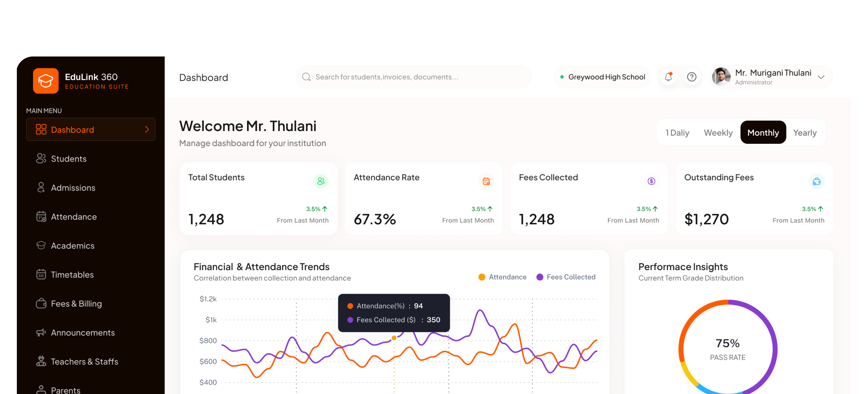
Task: Click the Outstanding Fees wallet icon
Action: point(817,181)
